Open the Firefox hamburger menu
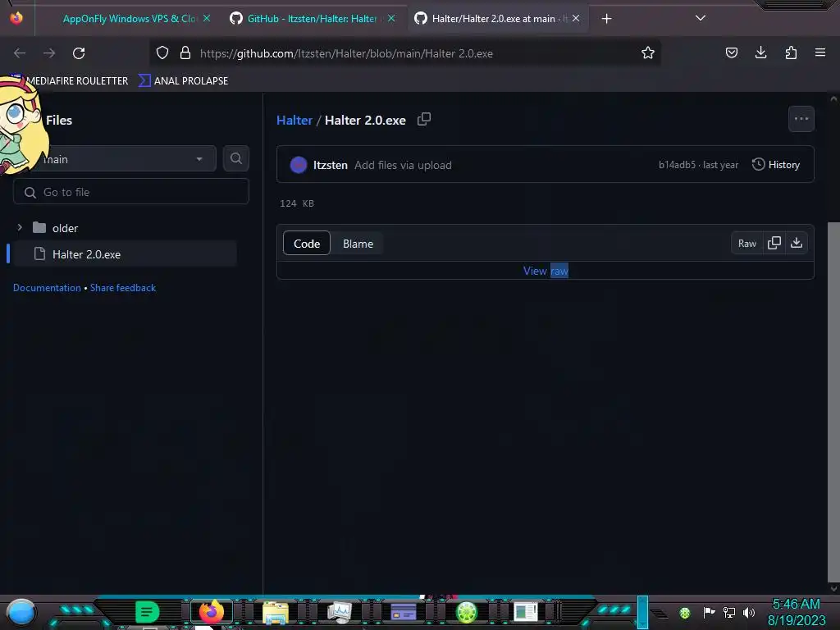840x630 pixels. (820, 52)
